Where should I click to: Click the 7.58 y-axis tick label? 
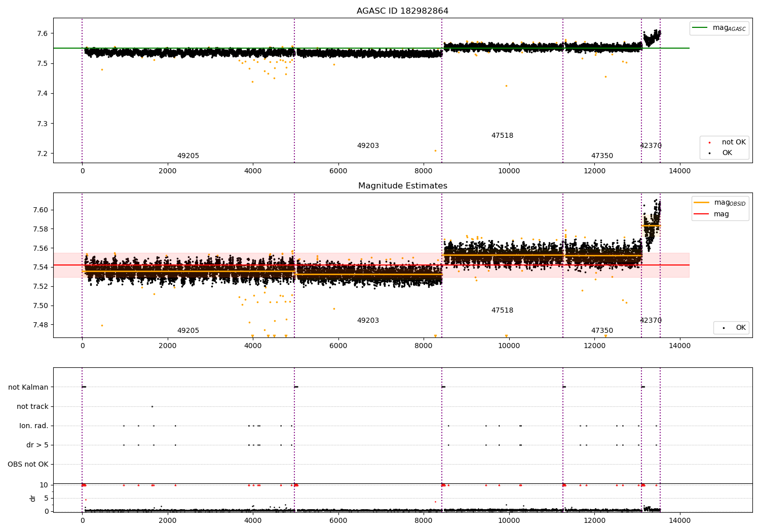[x=41, y=229]
